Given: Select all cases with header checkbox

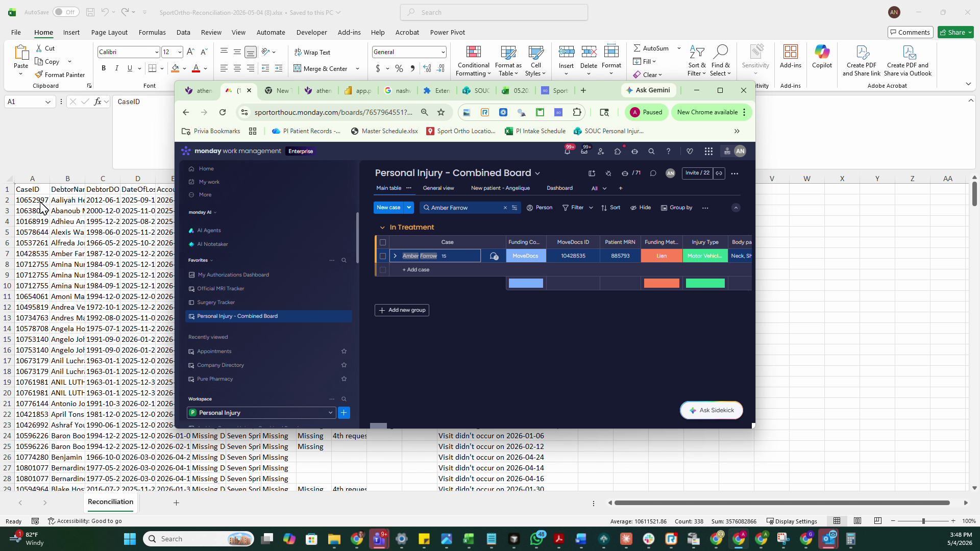Looking at the screenshot, I should point(383,242).
